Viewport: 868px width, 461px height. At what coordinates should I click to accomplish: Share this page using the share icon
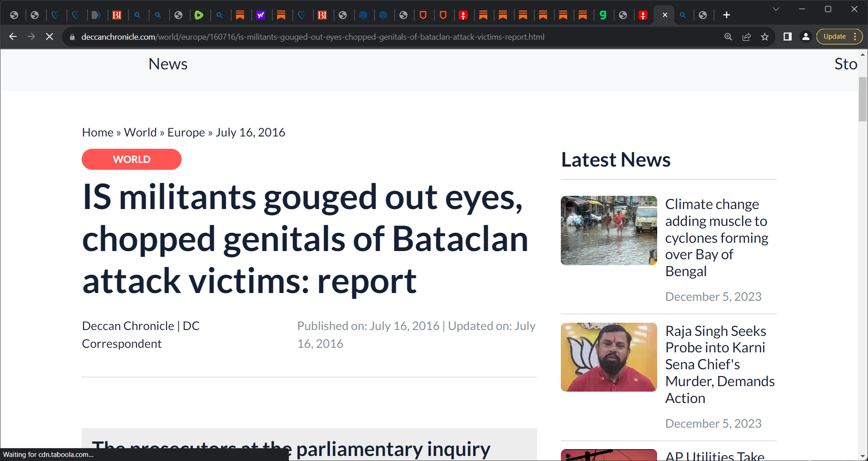coord(747,37)
